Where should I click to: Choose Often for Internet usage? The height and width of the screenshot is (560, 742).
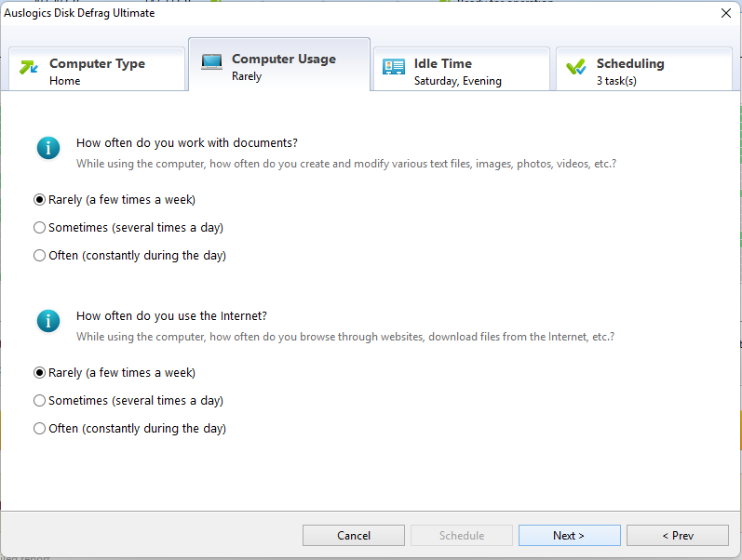(x=40, y=428)
